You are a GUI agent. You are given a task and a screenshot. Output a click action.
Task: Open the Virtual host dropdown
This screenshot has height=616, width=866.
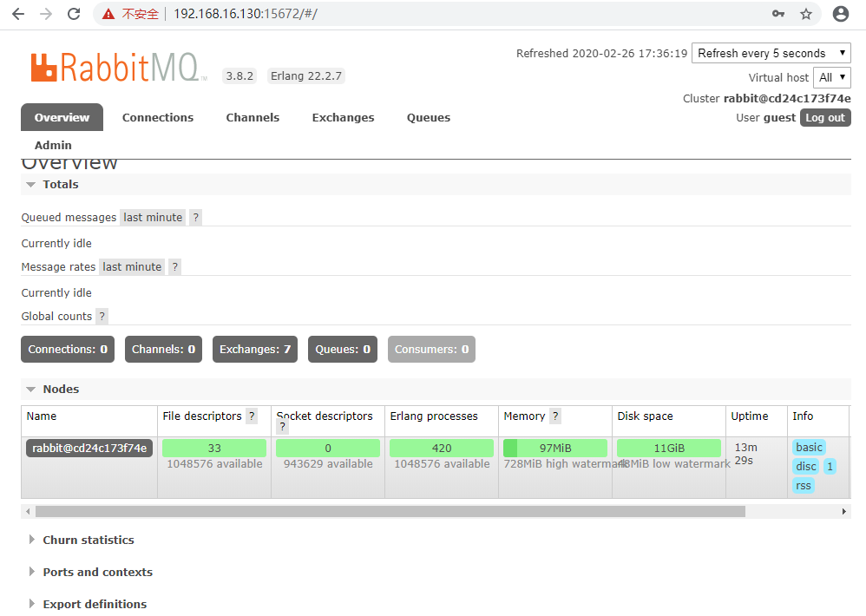pyautogui.click(x=832, y=77)
